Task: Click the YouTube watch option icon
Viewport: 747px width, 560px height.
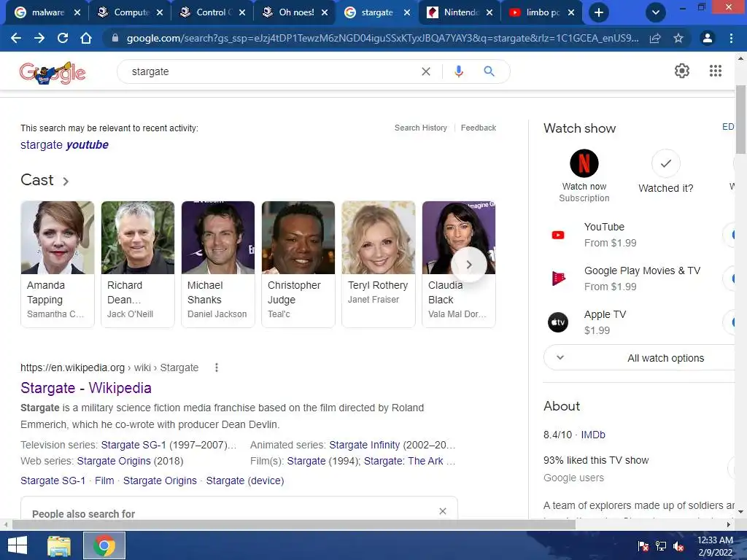Action: (558, 235)
